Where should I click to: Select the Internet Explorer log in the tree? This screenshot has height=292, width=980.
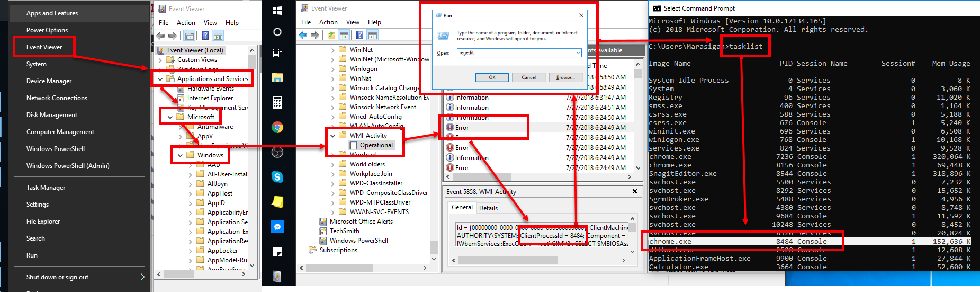(210, 98)
